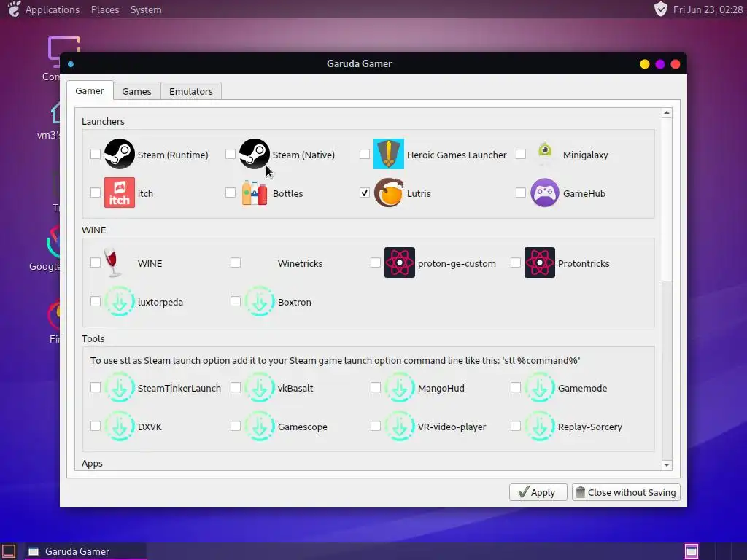Check the SteamTinkerLaunch checkbox

tap(96, 387)
